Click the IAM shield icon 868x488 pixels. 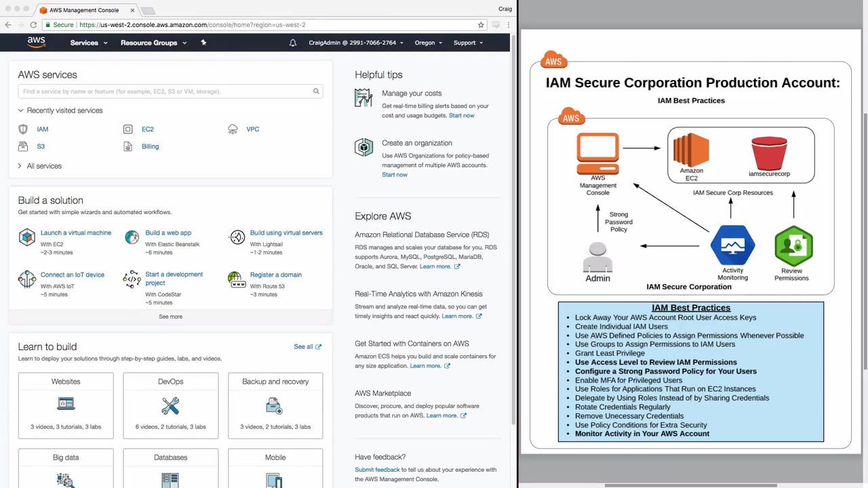23,129
